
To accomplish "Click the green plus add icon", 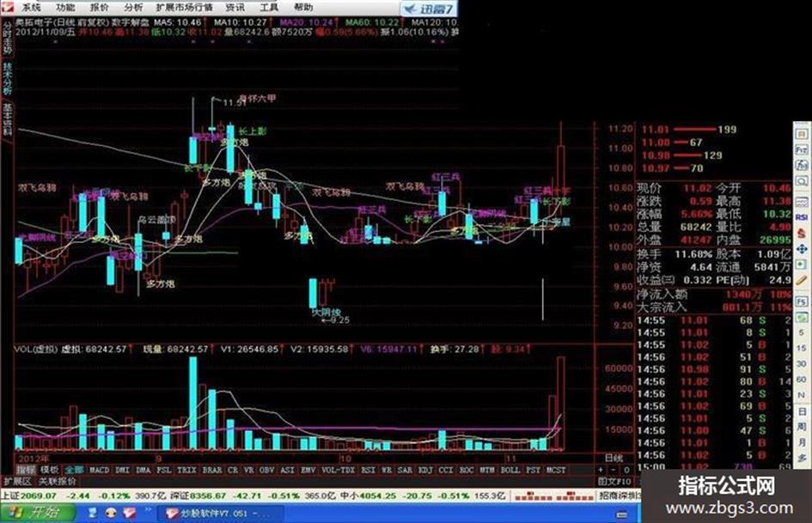I will (801, 265).
